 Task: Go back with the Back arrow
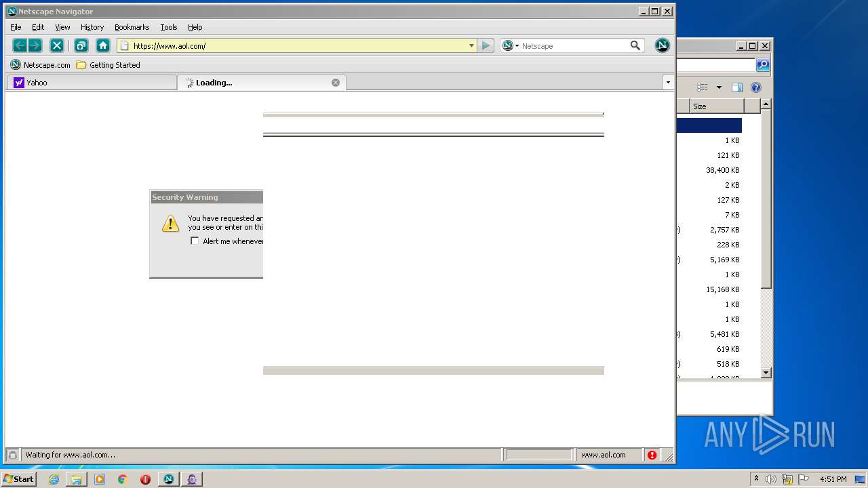point(20,45)
